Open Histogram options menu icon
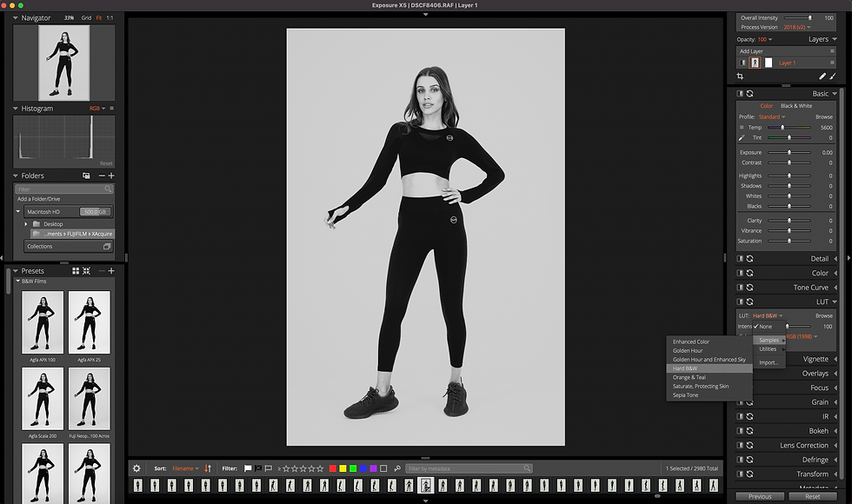 [x=112, y=108]
